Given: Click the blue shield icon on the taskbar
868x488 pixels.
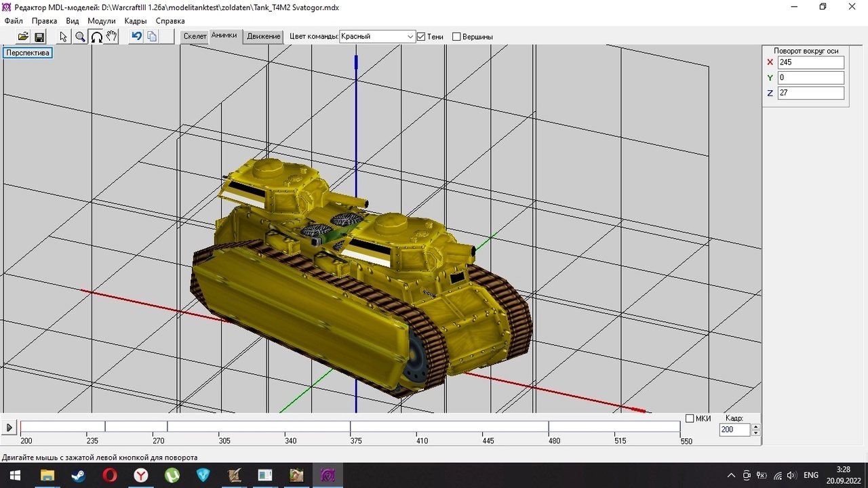Looking at the screenshot, I should 203,475.
